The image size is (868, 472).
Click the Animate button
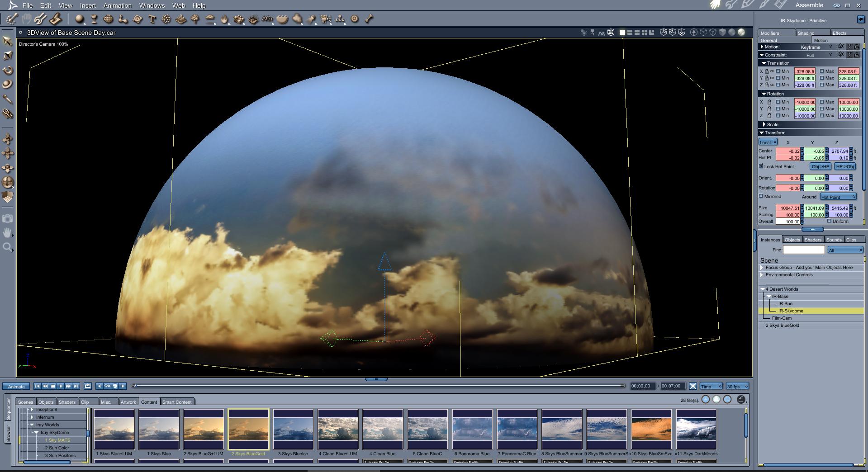pos(16,387)
